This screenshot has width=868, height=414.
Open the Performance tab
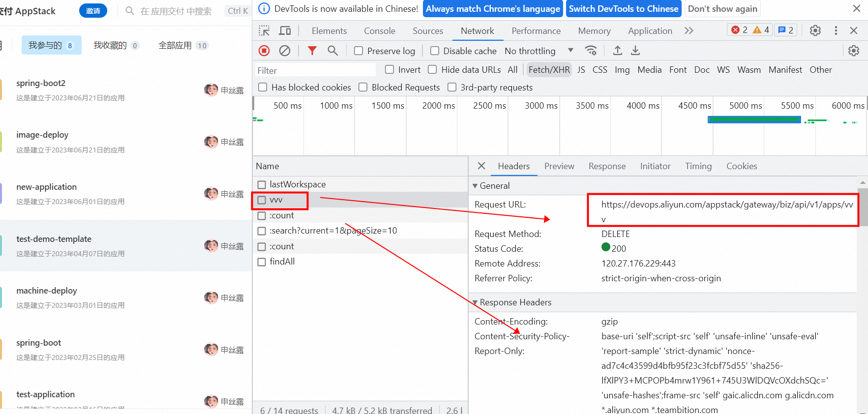tap(536, 30)
